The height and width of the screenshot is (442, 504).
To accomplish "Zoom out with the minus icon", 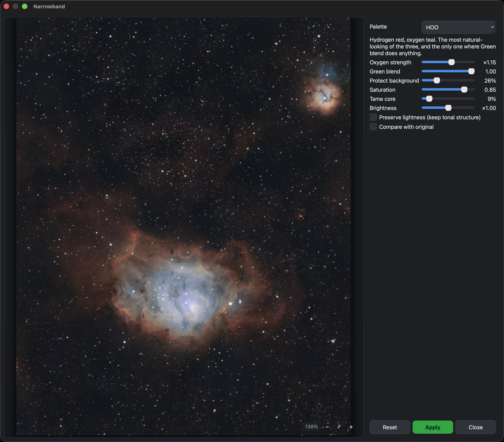I will (x=327, y=427).
